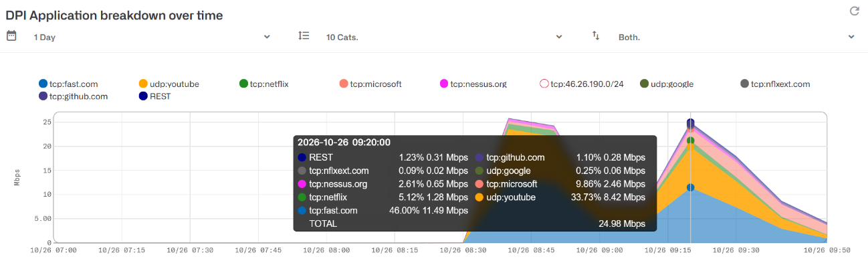
Task: Click the REST dark blue data point at peak
Action: tap(690, 122)
